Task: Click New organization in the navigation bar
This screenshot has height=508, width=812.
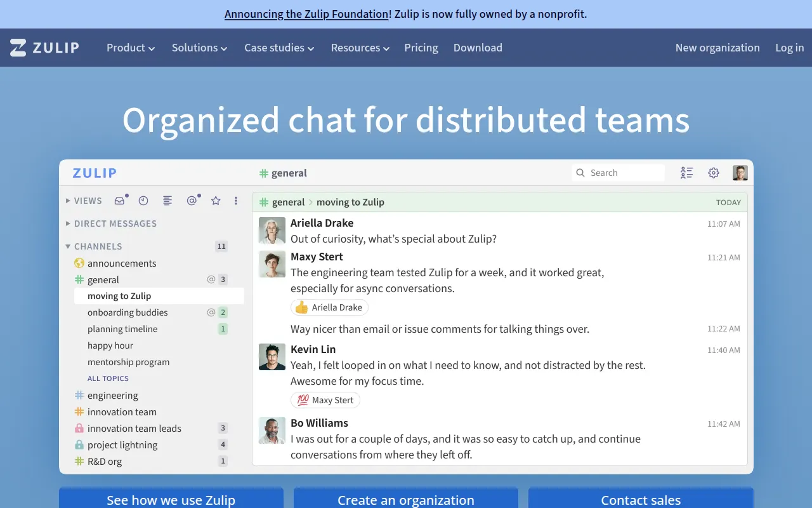Action: pos(717,48)
